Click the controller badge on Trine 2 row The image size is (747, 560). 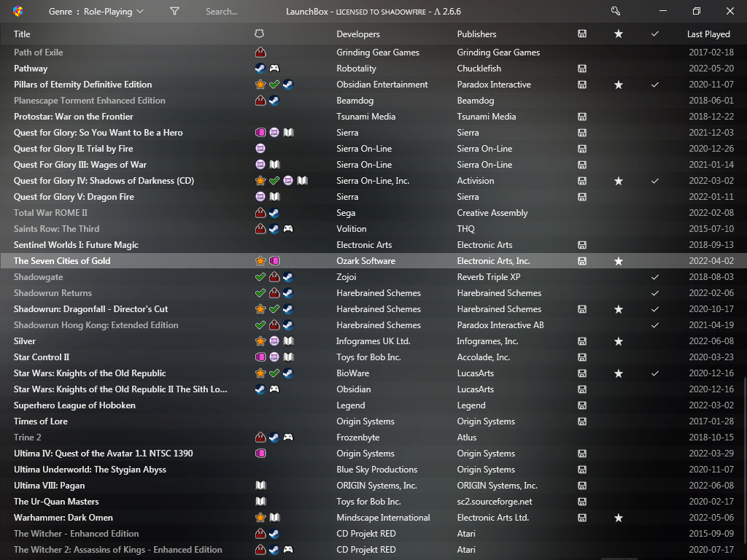pos(288,437)
